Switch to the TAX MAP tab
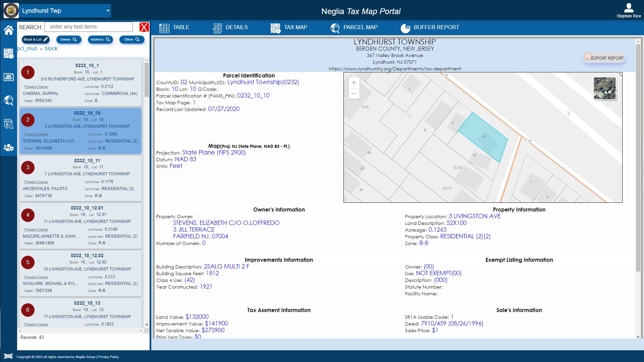 289,27
